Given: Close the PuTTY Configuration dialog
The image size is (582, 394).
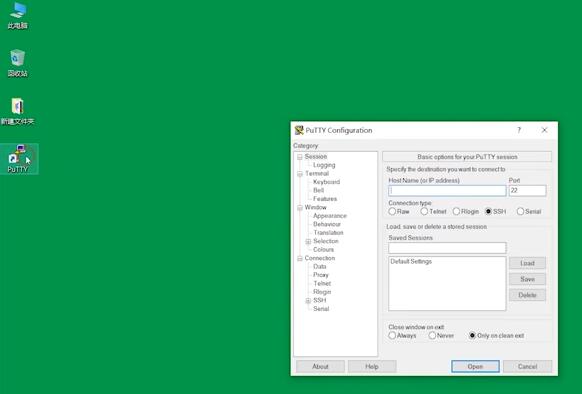Looking at the screenshot, I should [544, 130].
